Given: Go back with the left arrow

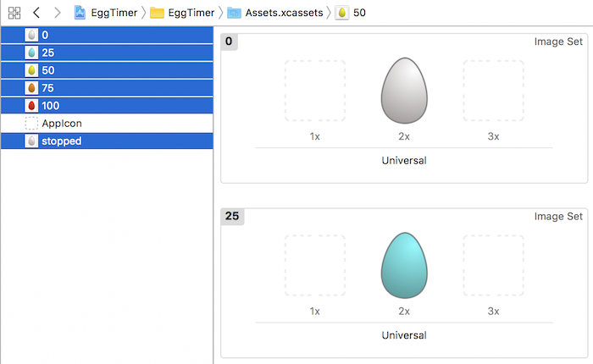Looking at the screenshot, I should tap(36, 13).
